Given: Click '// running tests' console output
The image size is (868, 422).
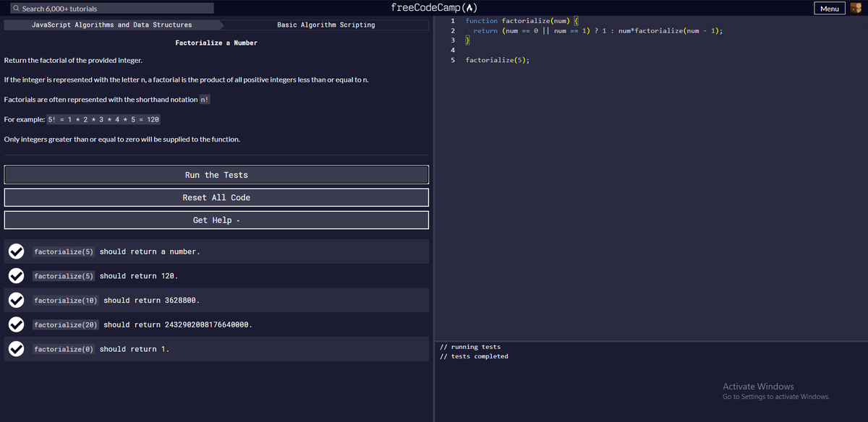Looking at the screenshot, I should tap(470, 347).
